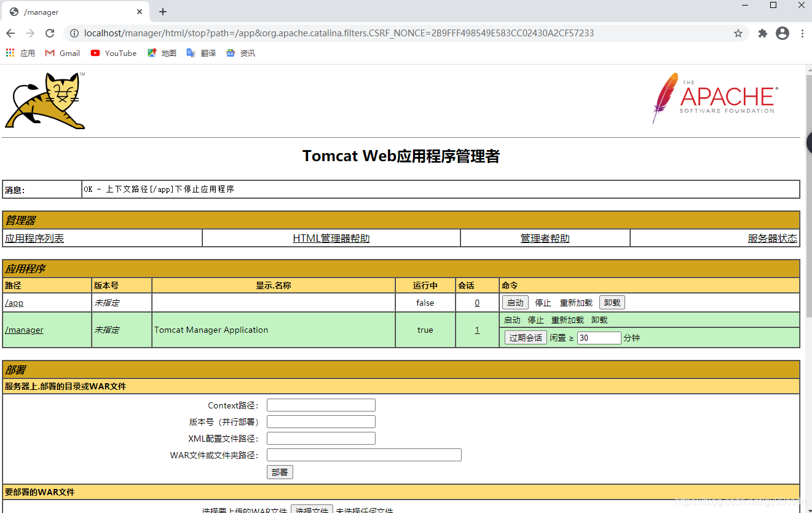Click the Apache Software Foundation logo
812x513 pixels.
715,98
